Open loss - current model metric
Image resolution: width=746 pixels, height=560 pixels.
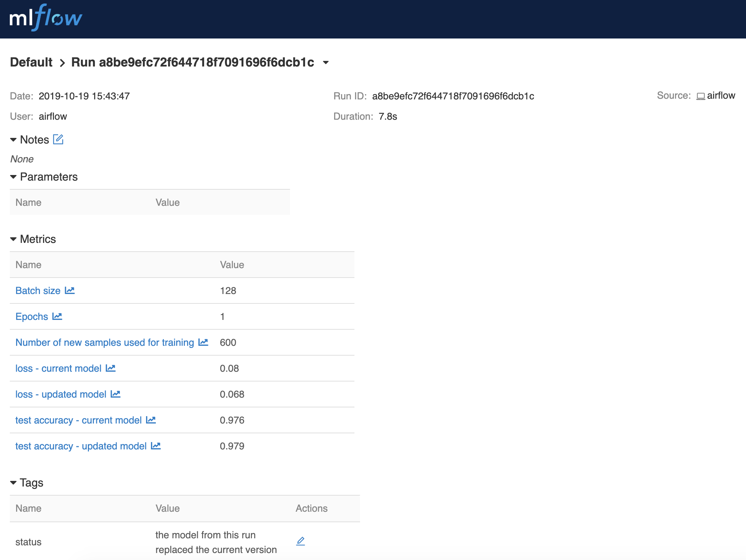[x=58, y=368]
